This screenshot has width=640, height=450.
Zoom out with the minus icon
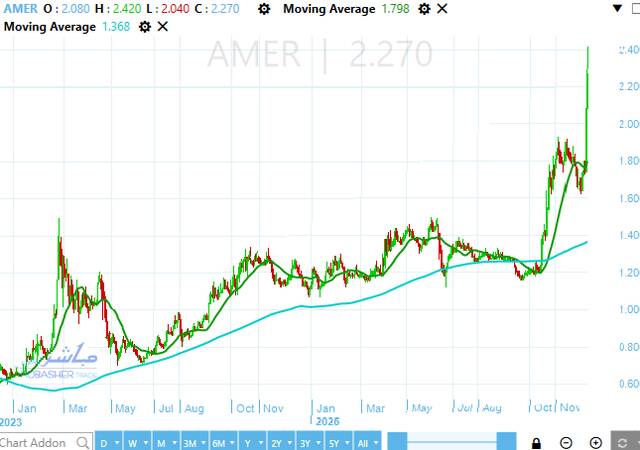click(566, 442)
